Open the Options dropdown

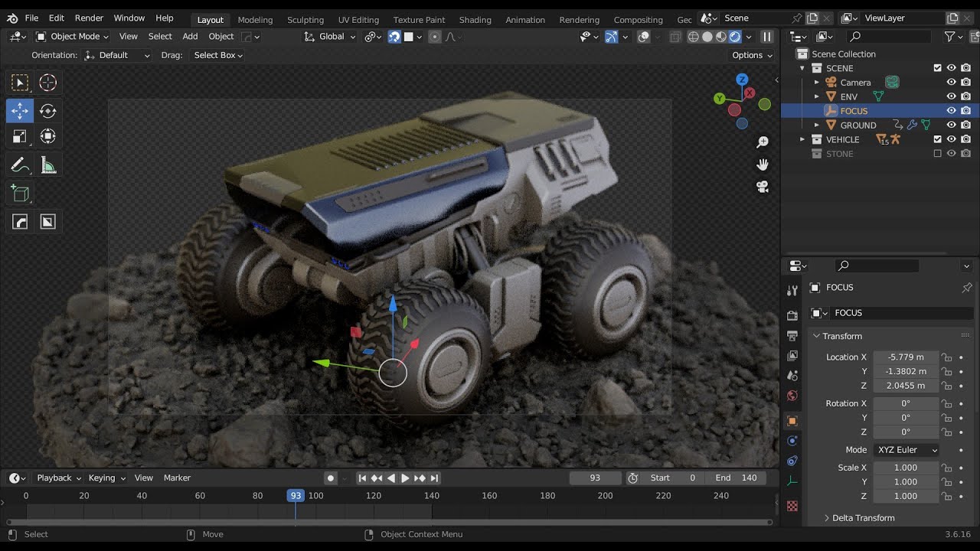point(752,55)
